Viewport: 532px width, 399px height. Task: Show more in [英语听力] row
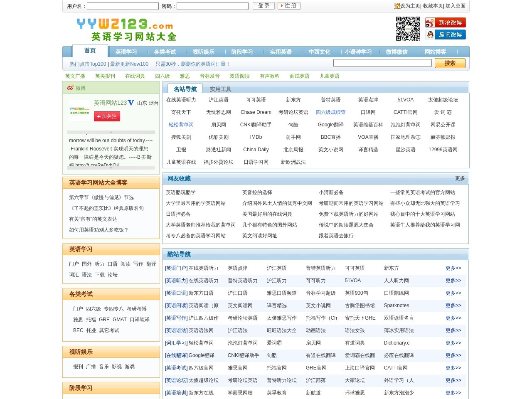tap(453, 281)
